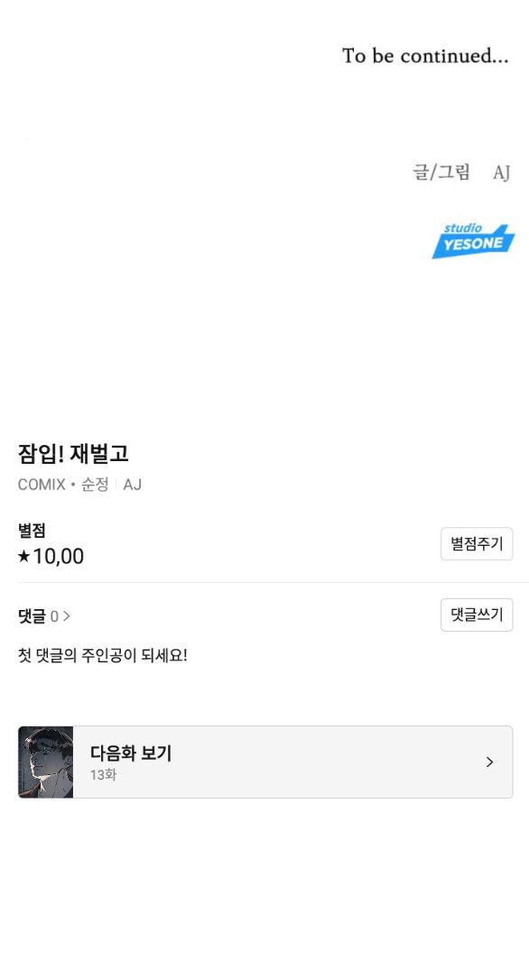Click the To be continued text

tap(425, 56)
